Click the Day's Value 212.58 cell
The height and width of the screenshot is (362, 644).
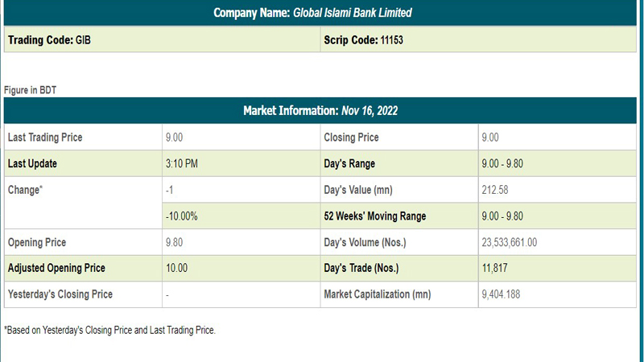coord(495,190)
